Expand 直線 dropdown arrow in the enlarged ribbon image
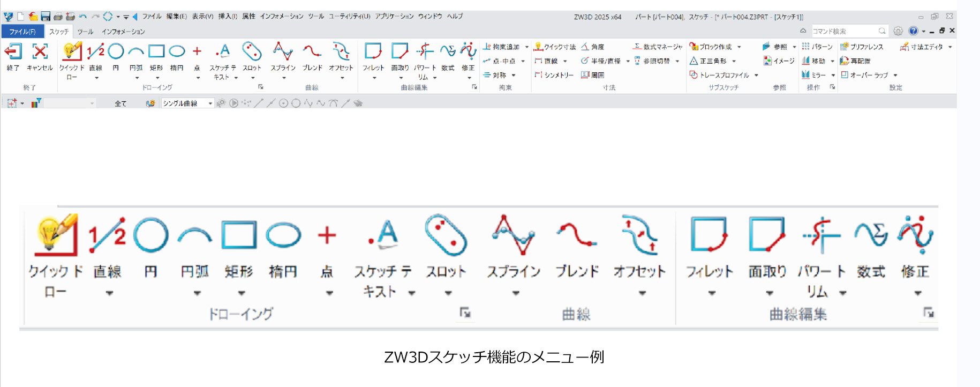This screenshot has width=980, height=387. [x=109, y=293]
